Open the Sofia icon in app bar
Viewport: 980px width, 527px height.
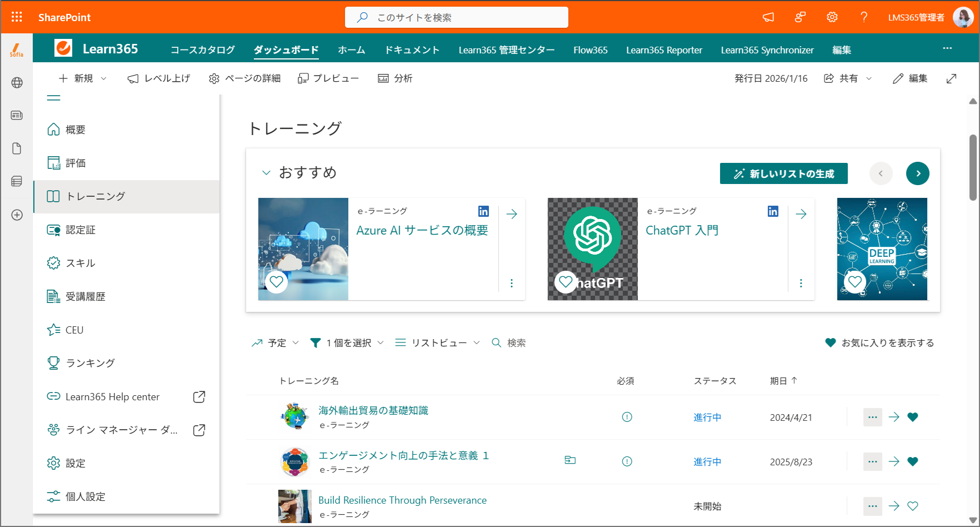(17, 51)
